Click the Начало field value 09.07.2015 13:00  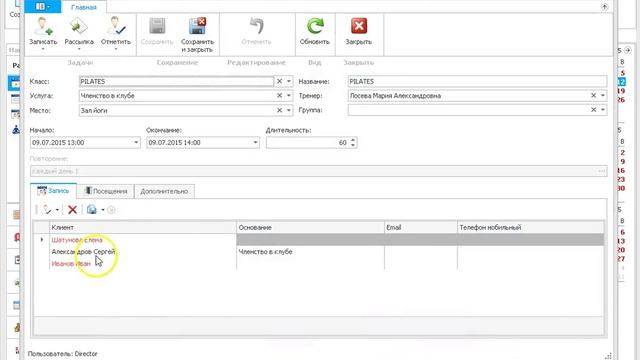[x=58, y=142]
